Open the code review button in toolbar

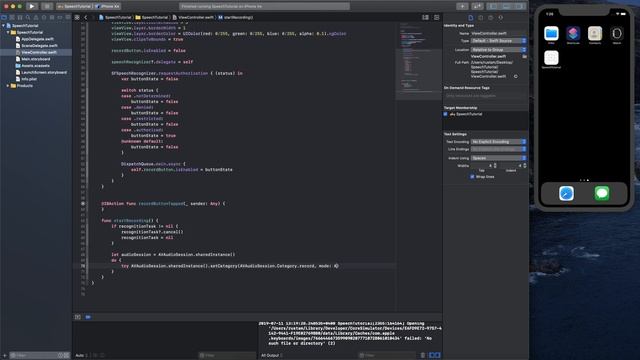(x=477, y=7)
